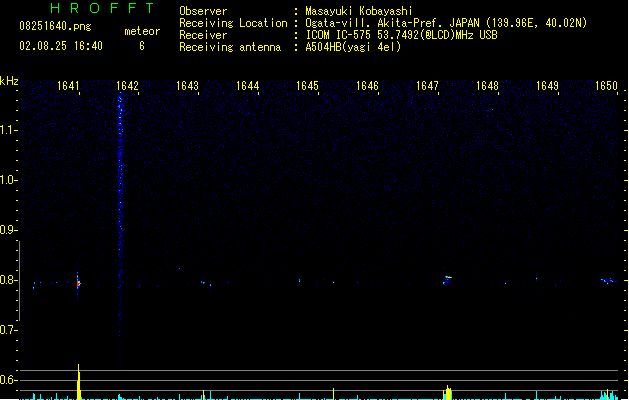Screen dimensions: 629x400
Task: Click the Receiving Location label
Action: pos(233,23)
